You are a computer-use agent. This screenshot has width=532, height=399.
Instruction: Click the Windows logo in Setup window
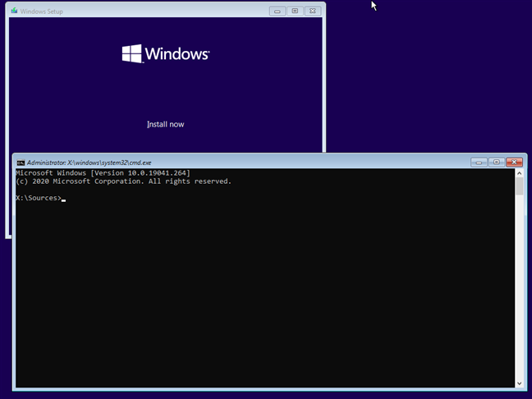click(x=166, y=53)
